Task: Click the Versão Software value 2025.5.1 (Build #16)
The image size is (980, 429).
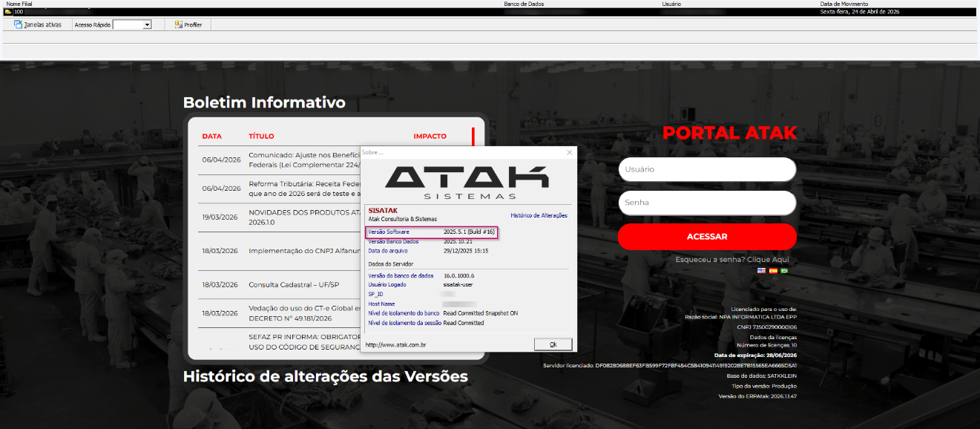Action: [x=469, y=232]
